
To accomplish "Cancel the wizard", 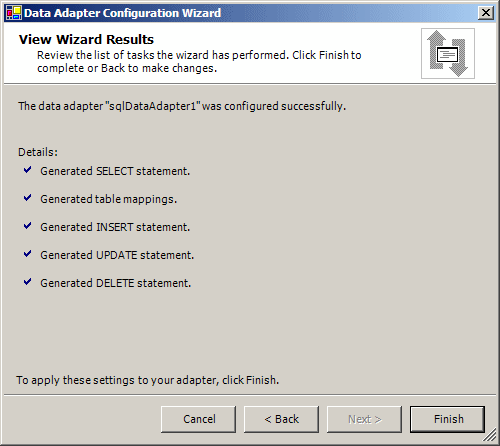I will click(x=198, y=419).
